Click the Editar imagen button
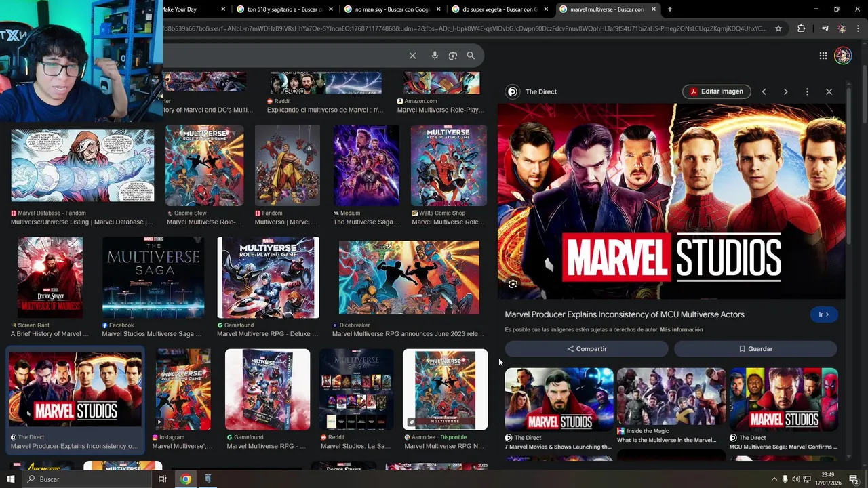The image size is (868, 488). coord(716,91)
